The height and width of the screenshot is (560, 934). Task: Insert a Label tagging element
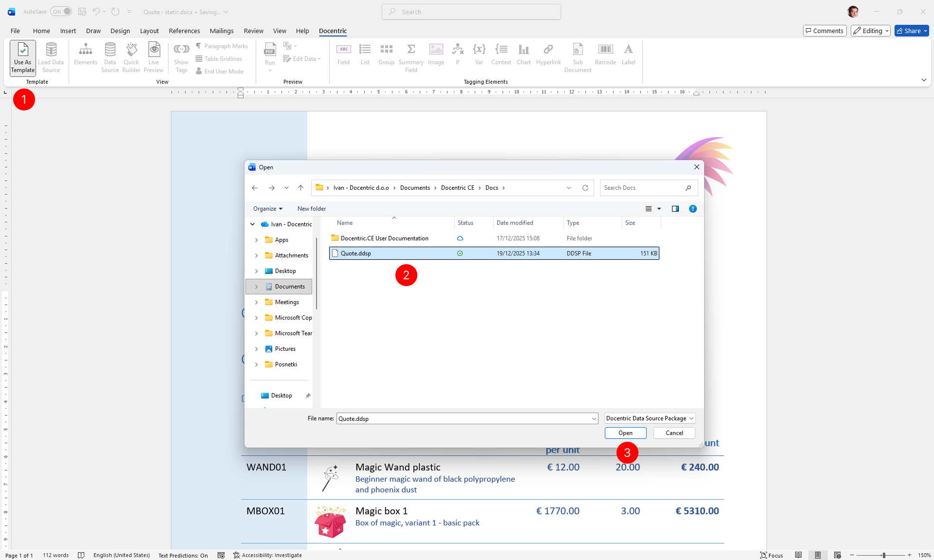click(x=629, y=54)
